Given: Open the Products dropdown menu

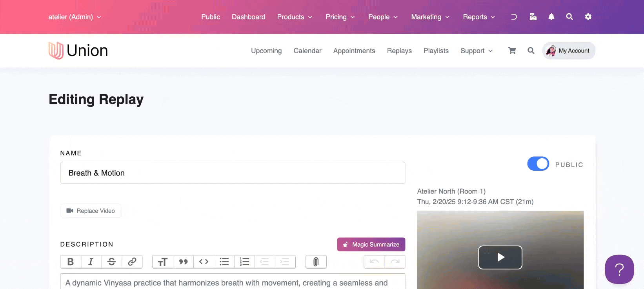Looking at the screenshot, I should (295, 17).
